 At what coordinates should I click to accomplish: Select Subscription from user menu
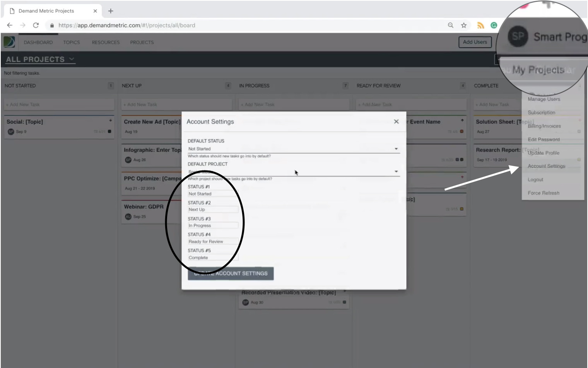point(542,113)
